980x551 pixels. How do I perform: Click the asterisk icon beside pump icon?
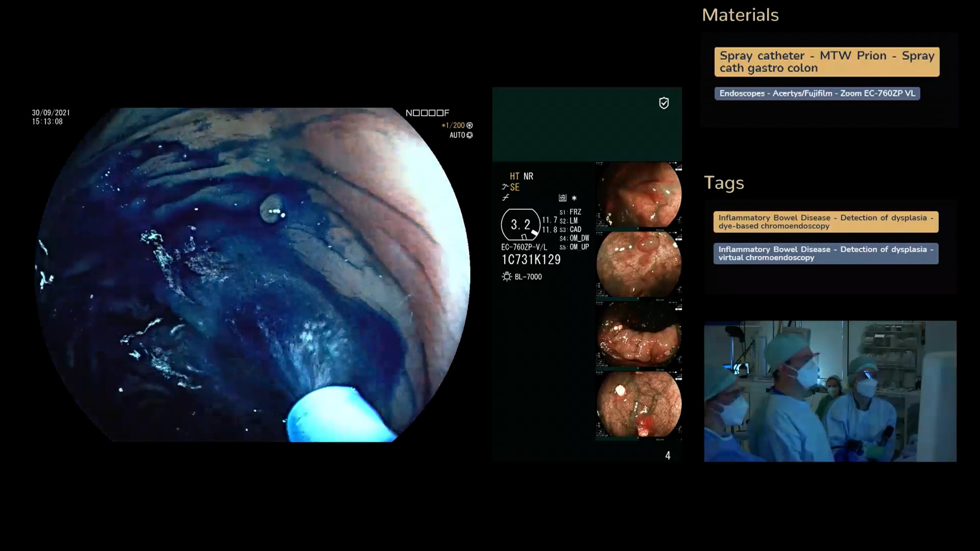pos(574,198)
